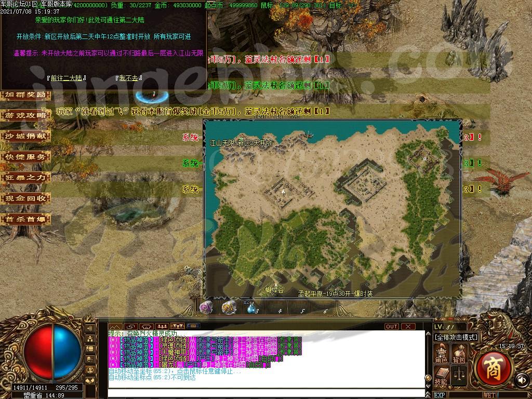Mute sound with round speaker icon
This screenshot has width=532, height=399.
[x=522, y=380]
